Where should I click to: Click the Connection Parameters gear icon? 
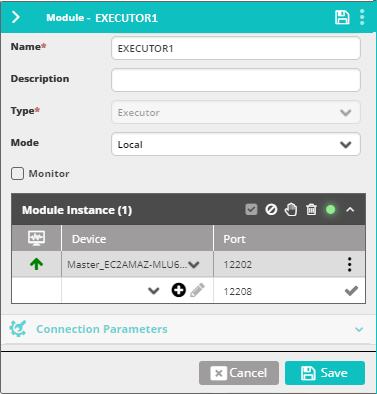click(x=18, y=329)
